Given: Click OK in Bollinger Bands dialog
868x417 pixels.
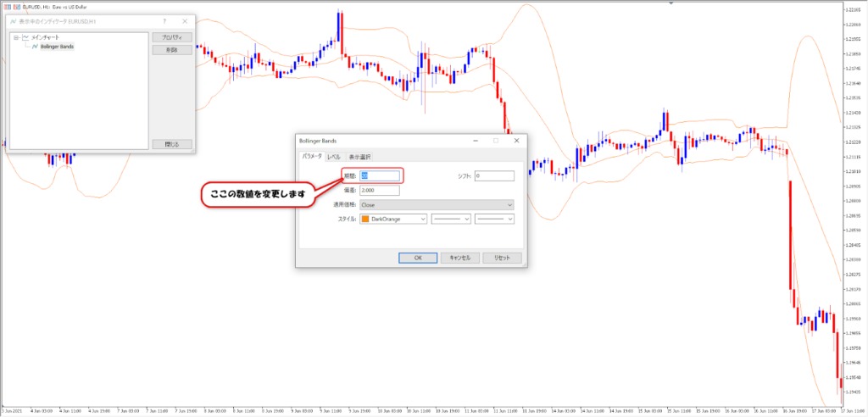Looking at the screenshot, I should pos(418,258).
